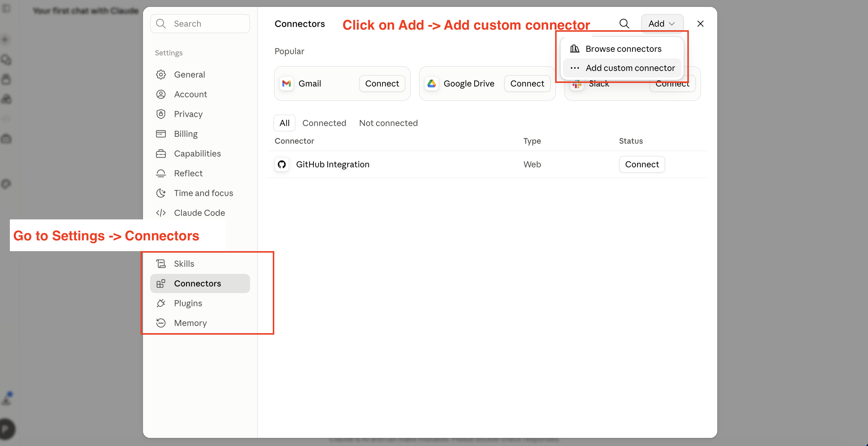Click the Time and focus moon icon

(161, 193)
